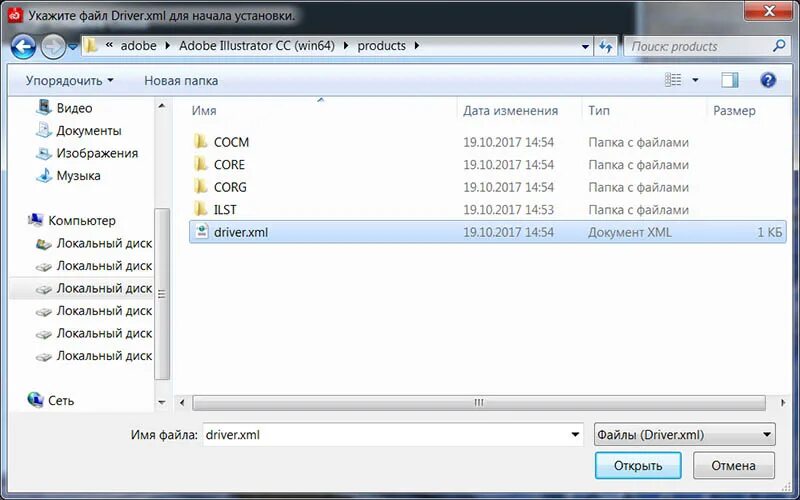Click the folder icon in address bar

pyautogui.click(x=91, y=45)
